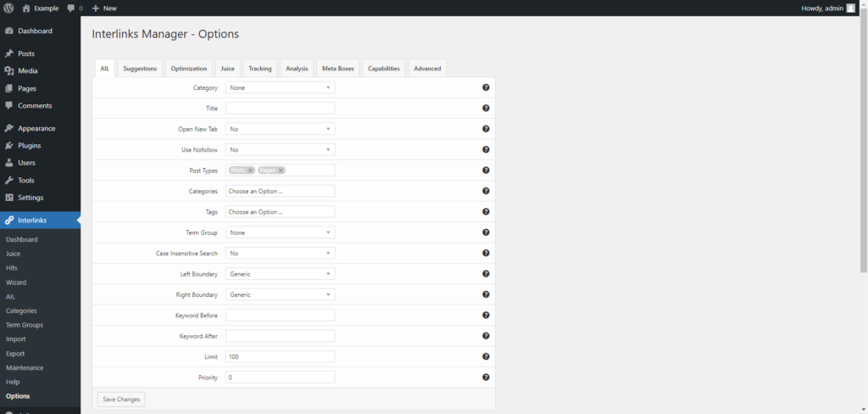
Task: Open help icon for Use Nofollow
Action: (x=486, y=149)
